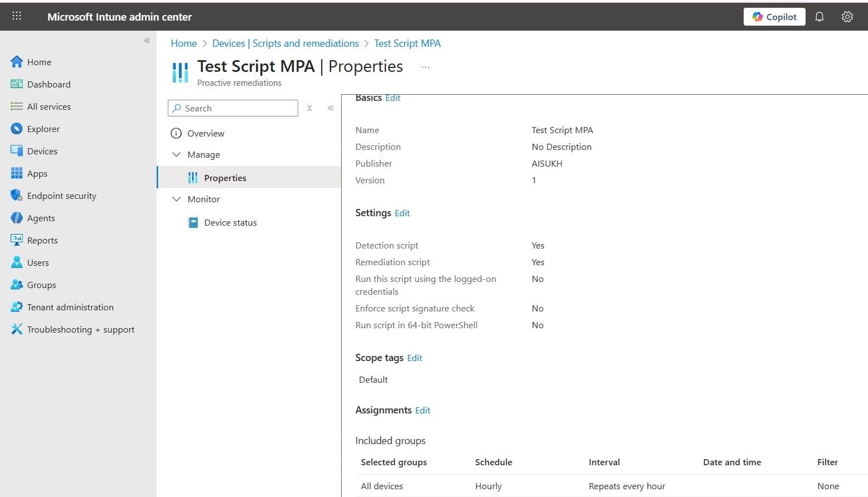Edit the Settings section
This screenshot has width=868, height=497.
pos(403,213)
